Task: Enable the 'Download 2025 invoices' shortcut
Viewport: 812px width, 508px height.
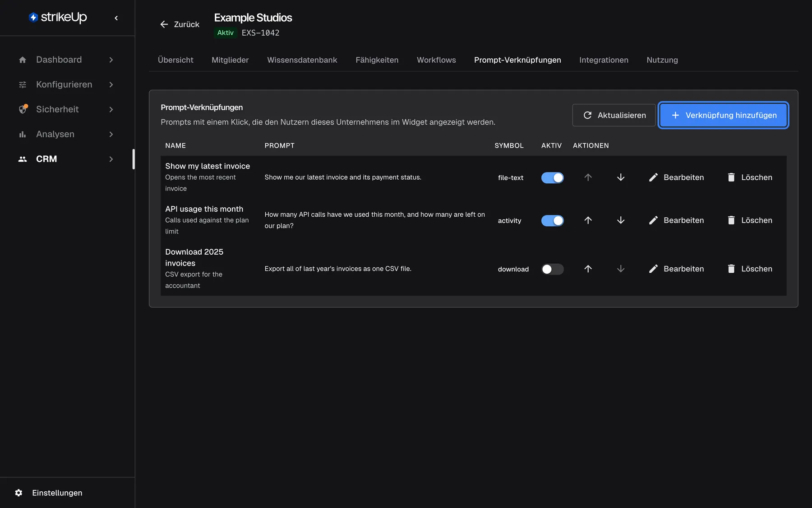Action: click(x=553, y=269)
